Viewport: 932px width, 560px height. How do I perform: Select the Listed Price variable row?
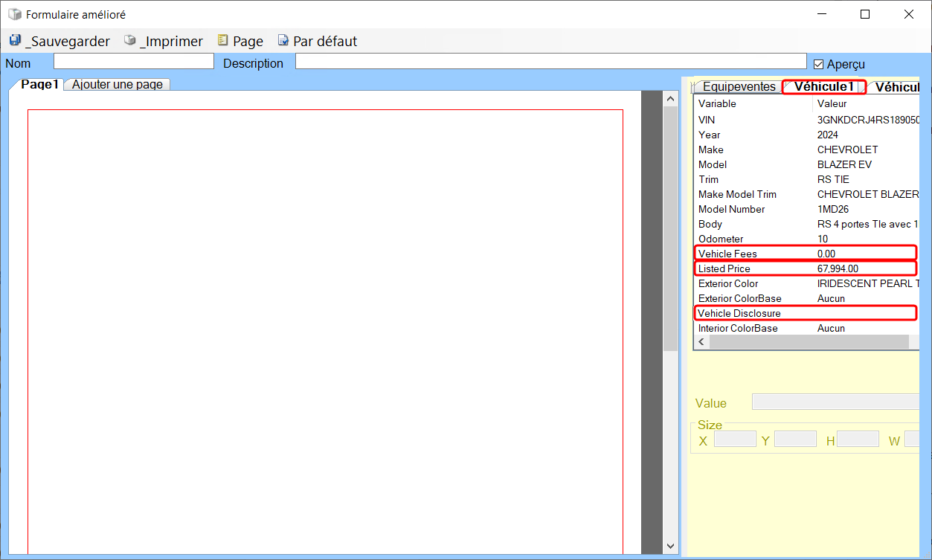pyautogui.click(x=805, y=268)
